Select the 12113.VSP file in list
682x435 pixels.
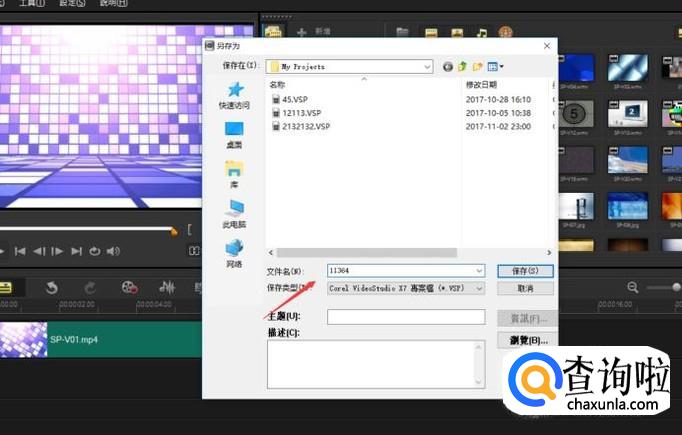click(300, 113)
